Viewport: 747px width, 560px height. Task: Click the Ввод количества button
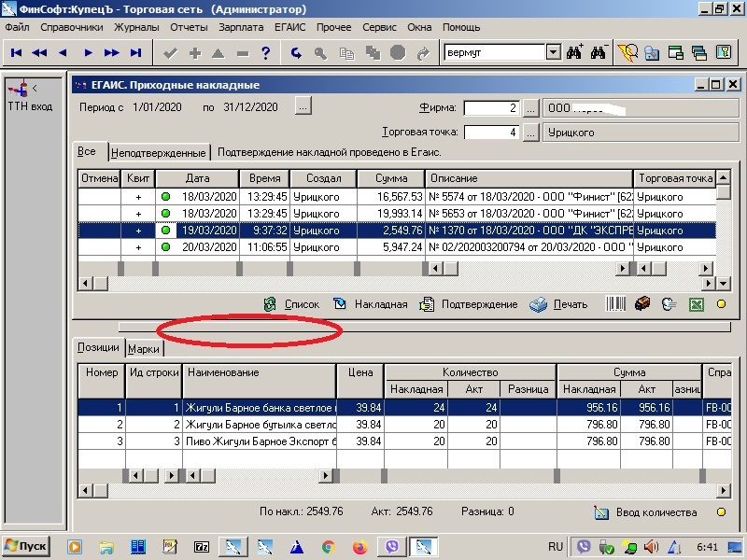point(646,512)
